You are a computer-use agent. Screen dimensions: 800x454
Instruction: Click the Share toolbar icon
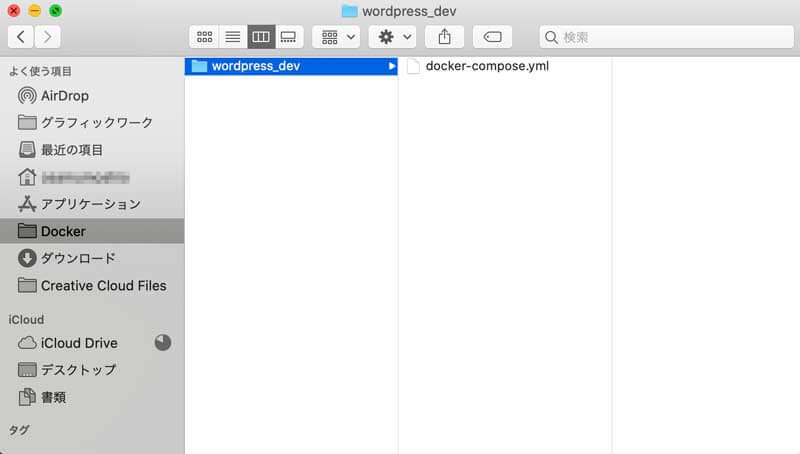coord(444,37)
